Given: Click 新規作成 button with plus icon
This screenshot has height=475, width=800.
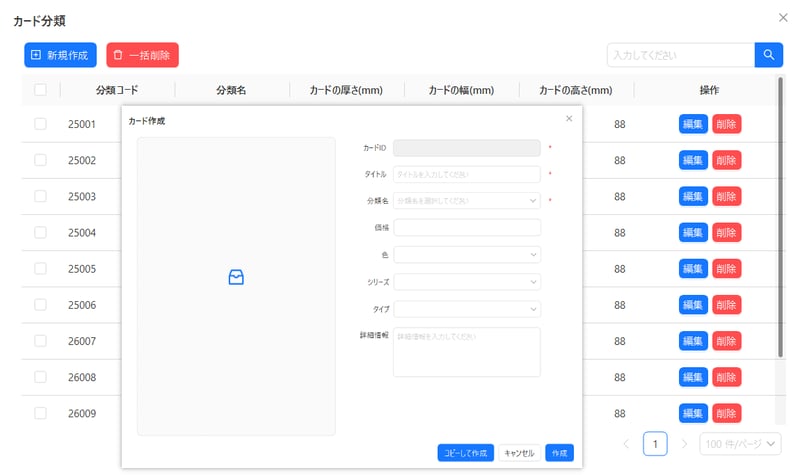Looking at the screenshot, I should (60, 55).
